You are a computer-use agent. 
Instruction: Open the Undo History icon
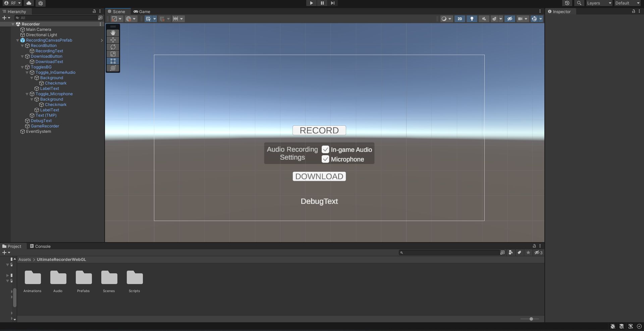(x=567, y=3)
